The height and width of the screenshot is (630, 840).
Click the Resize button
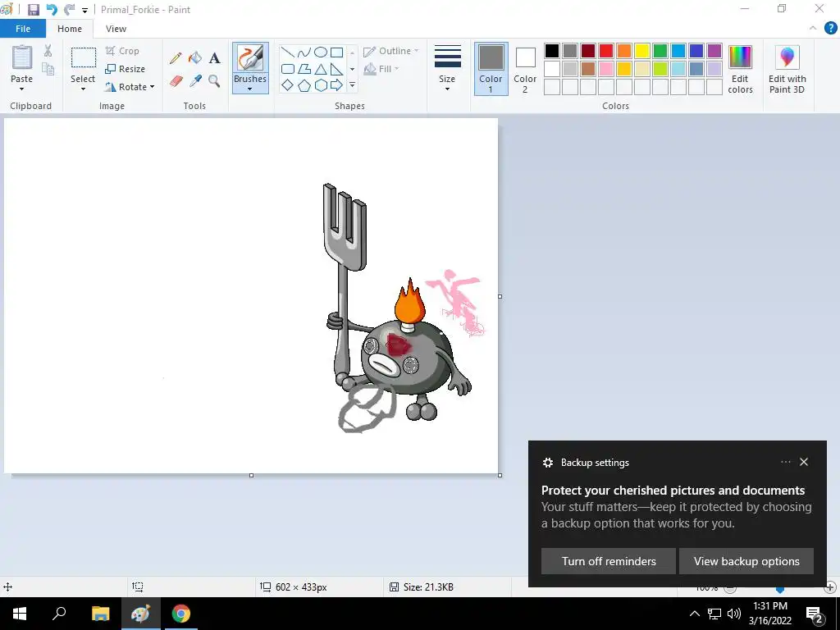point(125,69)
